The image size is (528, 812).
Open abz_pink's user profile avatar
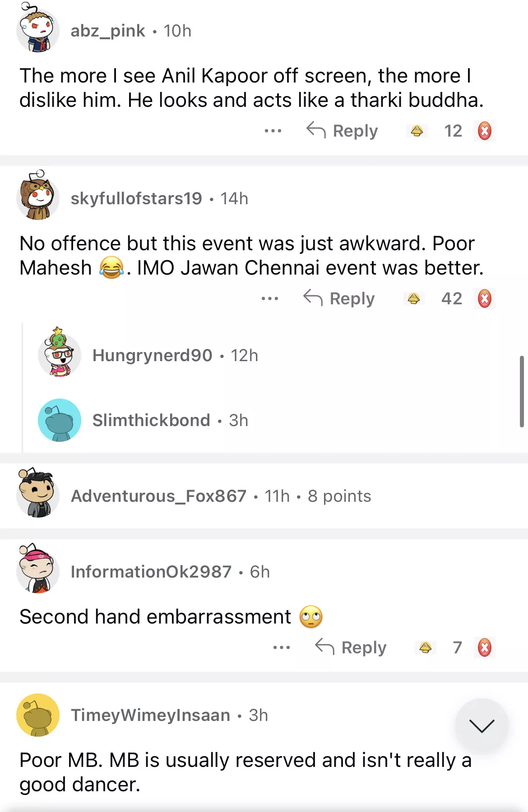[38, 31]
